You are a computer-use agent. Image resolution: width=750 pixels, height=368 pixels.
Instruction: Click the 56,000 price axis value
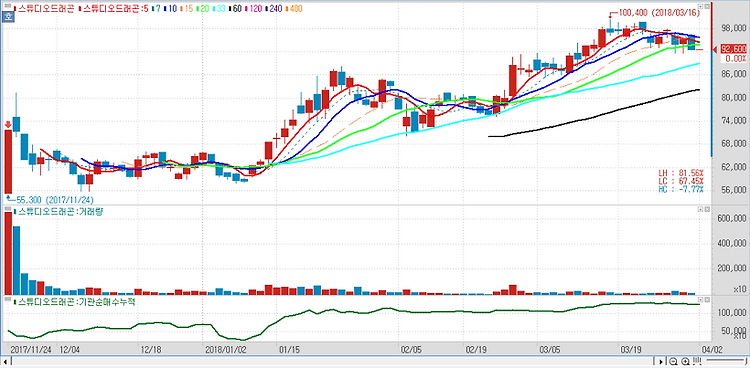[x=733, y=190]
